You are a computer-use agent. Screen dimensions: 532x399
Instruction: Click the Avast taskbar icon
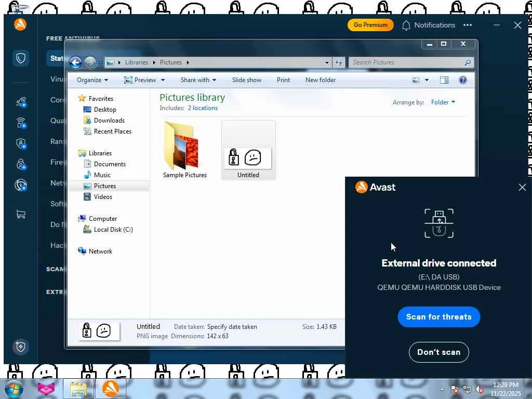(x=111, y=389)
